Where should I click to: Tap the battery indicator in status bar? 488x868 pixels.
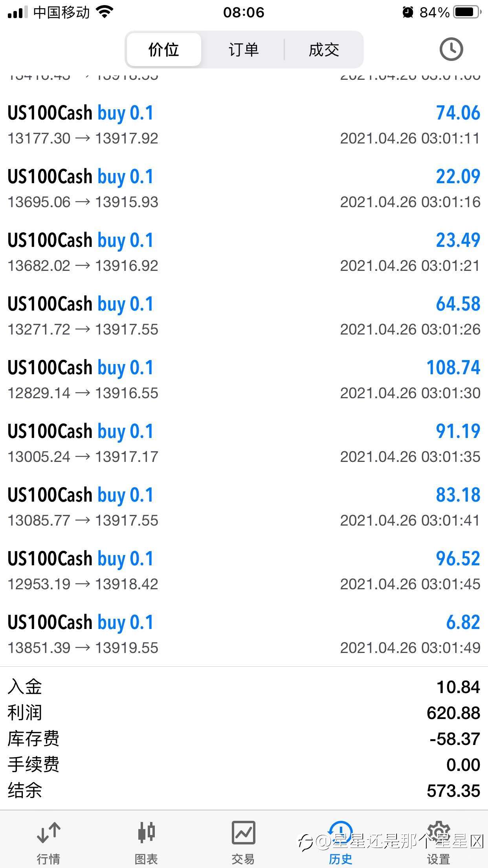468,12
